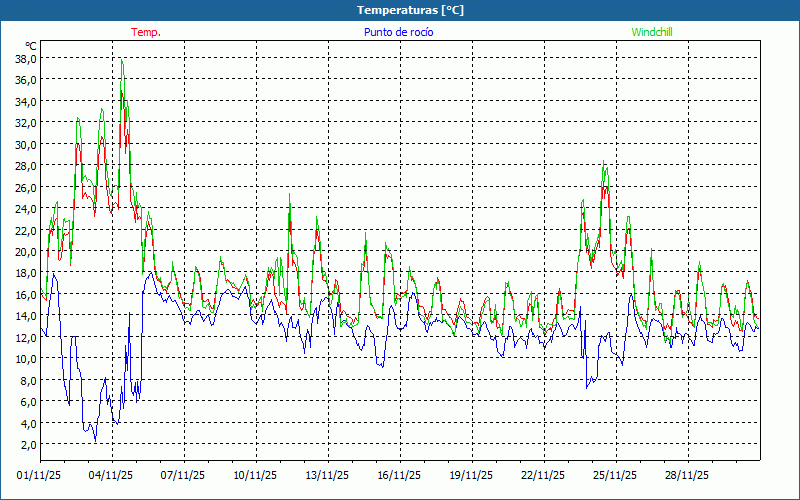Select the 19/11/25 date on the x-axis
This screenshot has width=800, height=500.
click(x=472, y=475)
